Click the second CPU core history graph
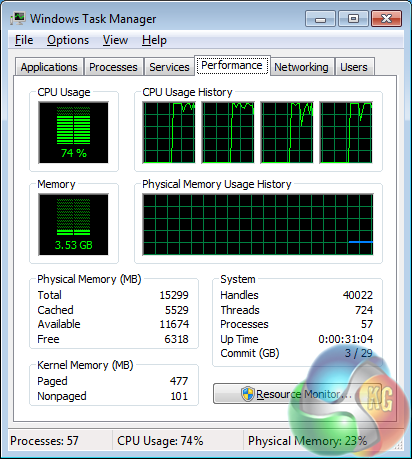 click(228, 132)
